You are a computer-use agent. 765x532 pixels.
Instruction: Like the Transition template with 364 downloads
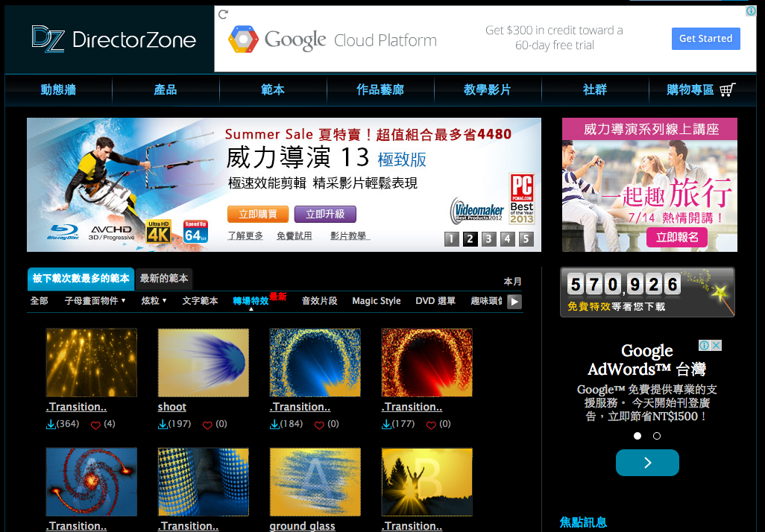pos(95,425)
